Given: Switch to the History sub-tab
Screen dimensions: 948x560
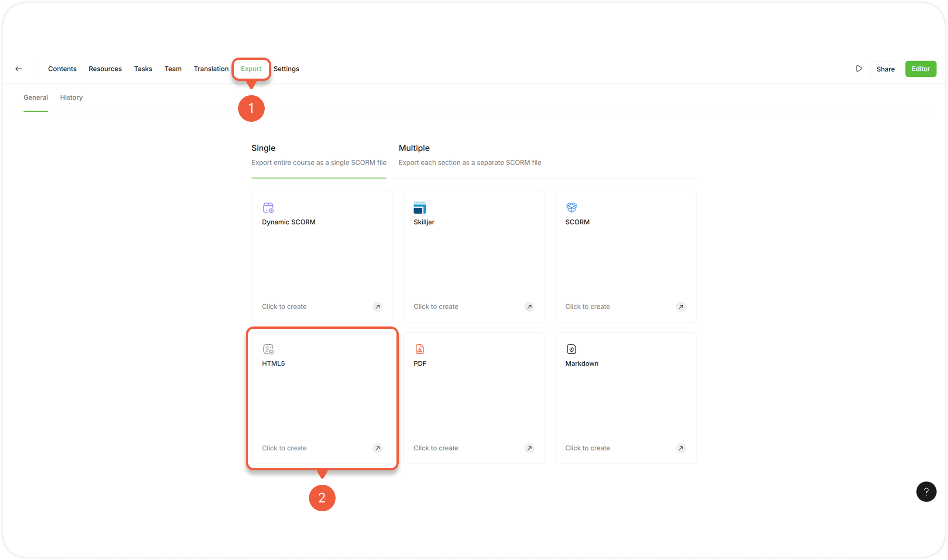Looking at the screenshot, I should click(x=71, y=97).
